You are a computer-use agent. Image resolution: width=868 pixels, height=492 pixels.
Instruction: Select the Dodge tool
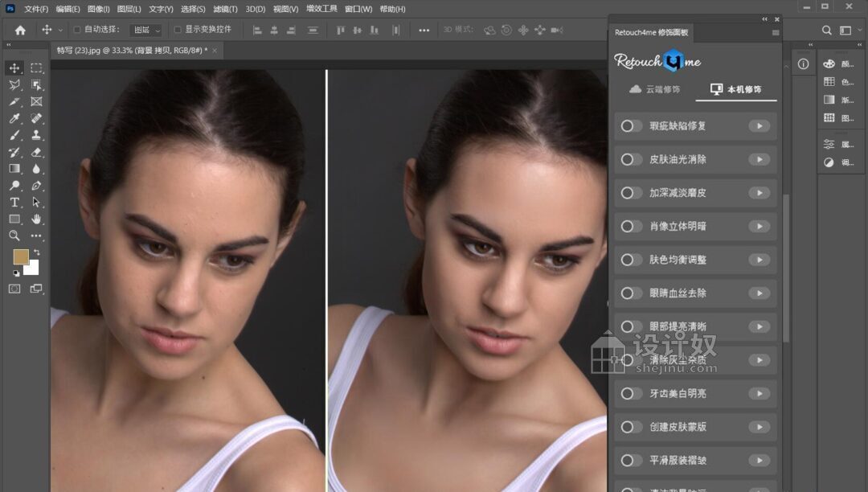click(14, 186)
